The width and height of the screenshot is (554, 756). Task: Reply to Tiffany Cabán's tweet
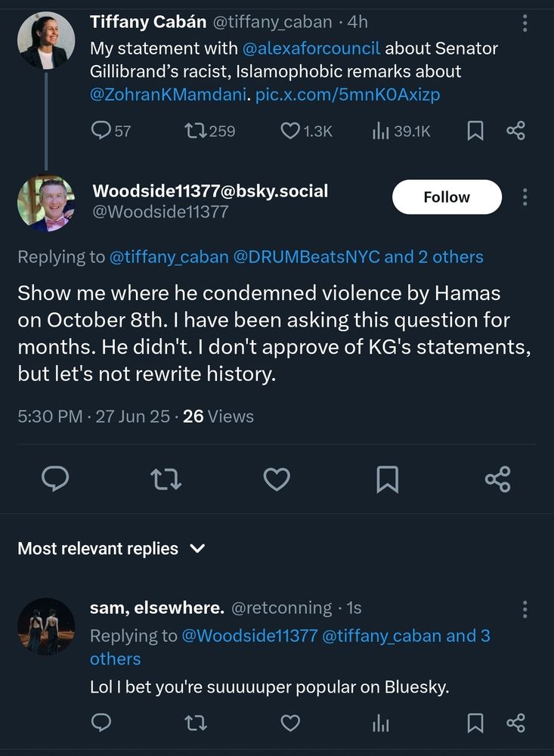(101, 131)
